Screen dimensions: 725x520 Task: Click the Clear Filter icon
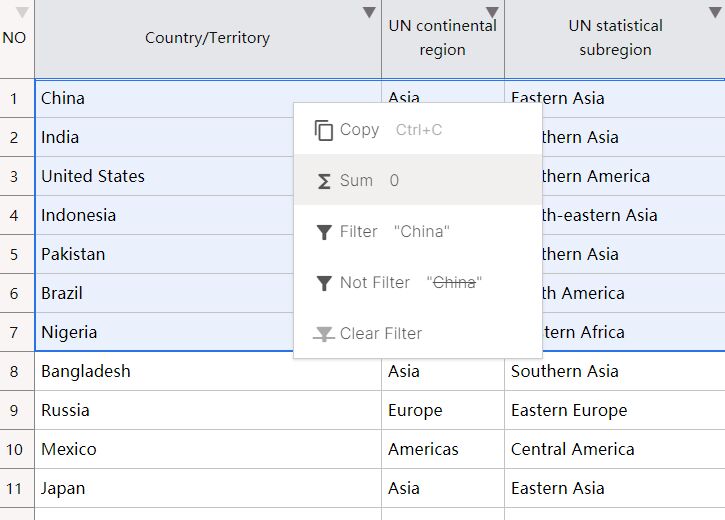coord(324,334)
